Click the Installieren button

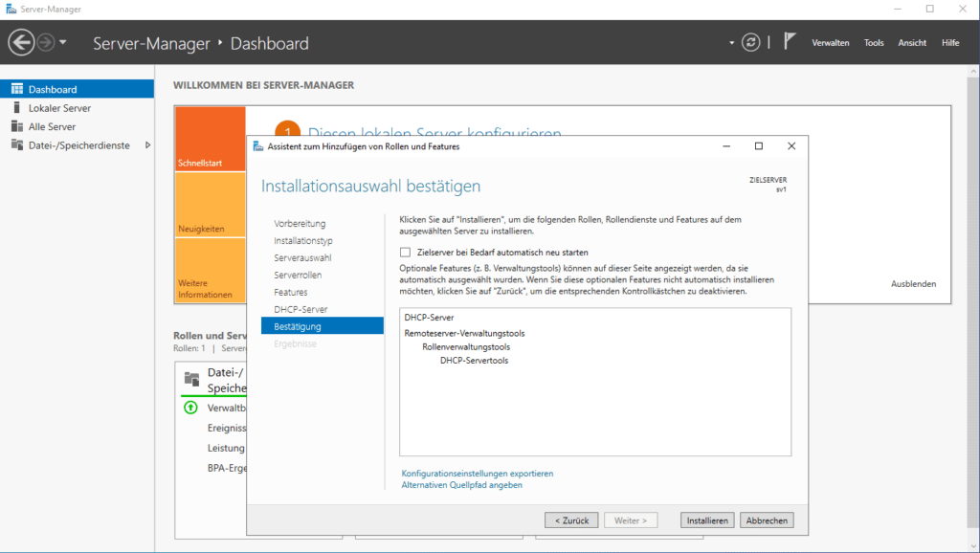click(706, 520)
